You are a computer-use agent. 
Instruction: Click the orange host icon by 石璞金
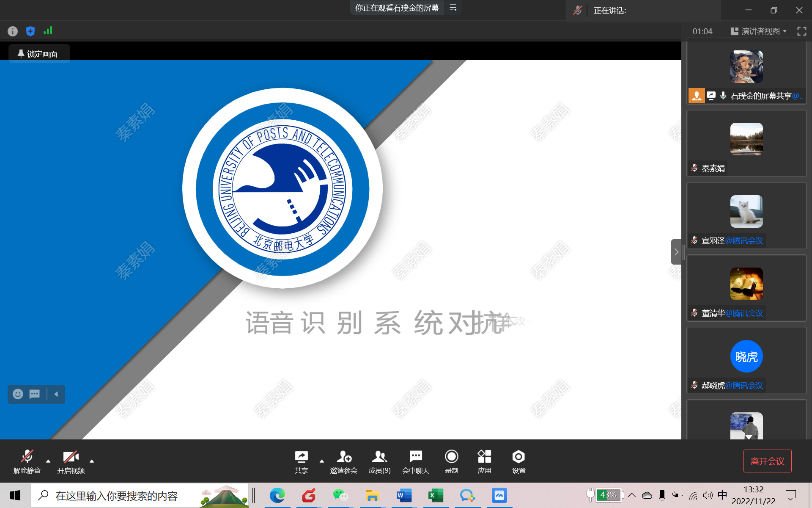[x=697, y=96]
